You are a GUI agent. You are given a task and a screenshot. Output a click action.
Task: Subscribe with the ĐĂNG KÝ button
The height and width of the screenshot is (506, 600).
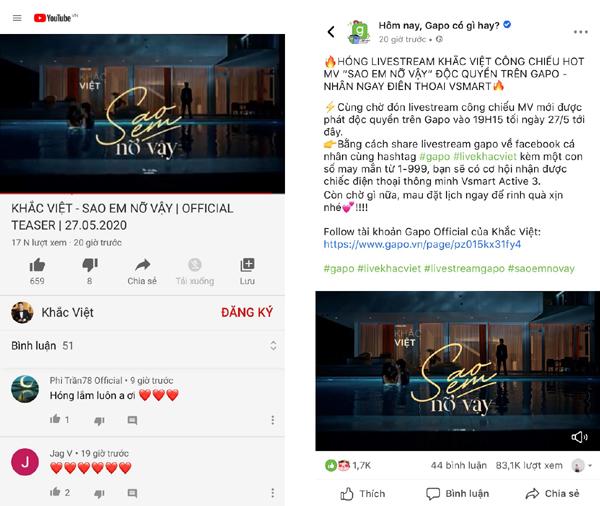click(247, 312)
